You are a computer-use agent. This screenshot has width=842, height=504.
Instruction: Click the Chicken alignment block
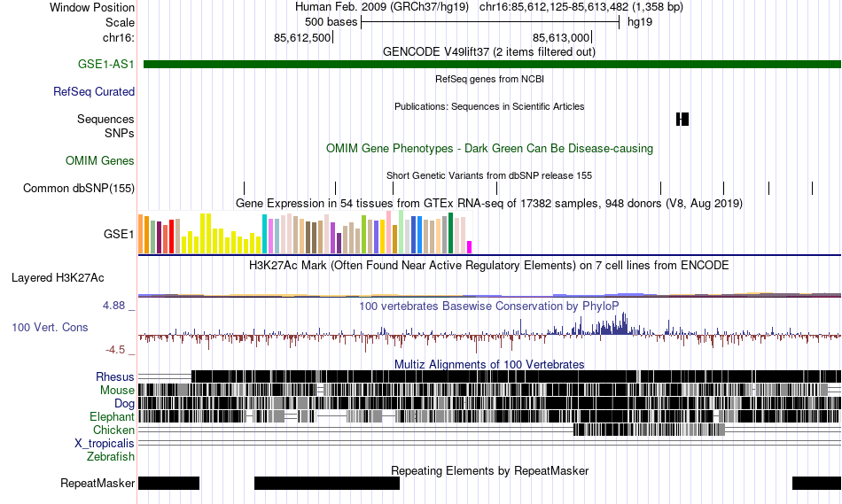649,430
